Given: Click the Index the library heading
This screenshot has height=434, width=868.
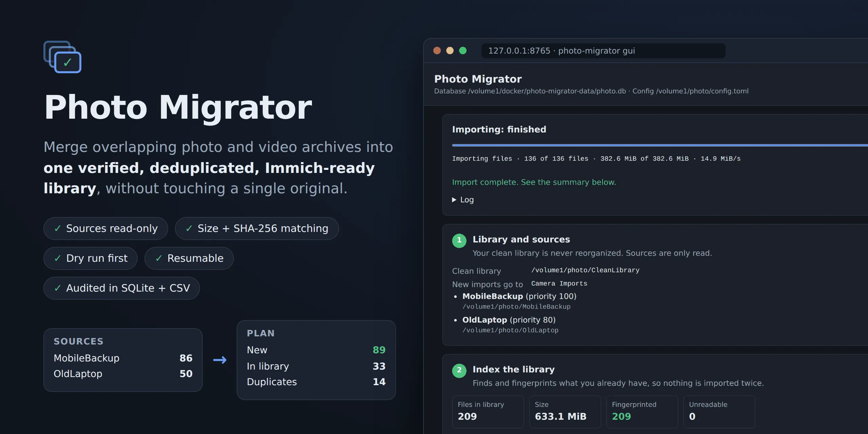Looking at the screenshot, I should (x=513, y=370).
